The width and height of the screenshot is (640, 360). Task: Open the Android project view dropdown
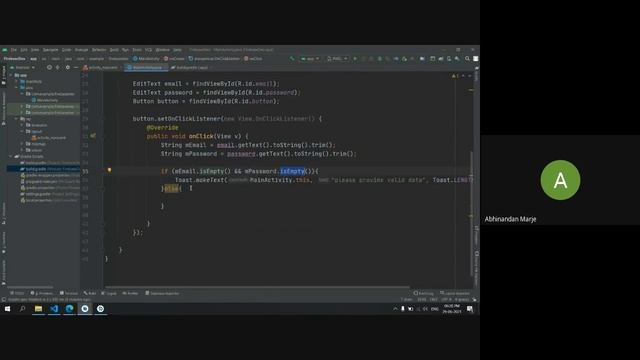pos(23,67)
